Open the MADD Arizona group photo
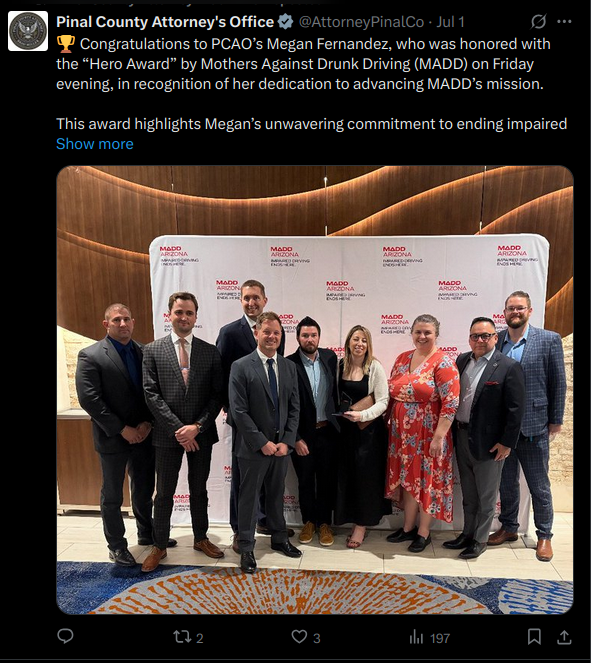 point(315,389)
